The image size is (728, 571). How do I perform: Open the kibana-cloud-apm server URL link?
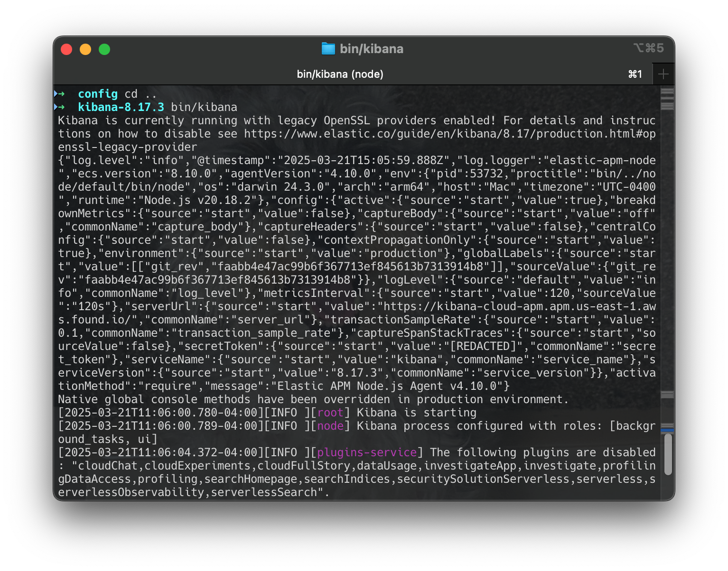click(x=517, y=306)
